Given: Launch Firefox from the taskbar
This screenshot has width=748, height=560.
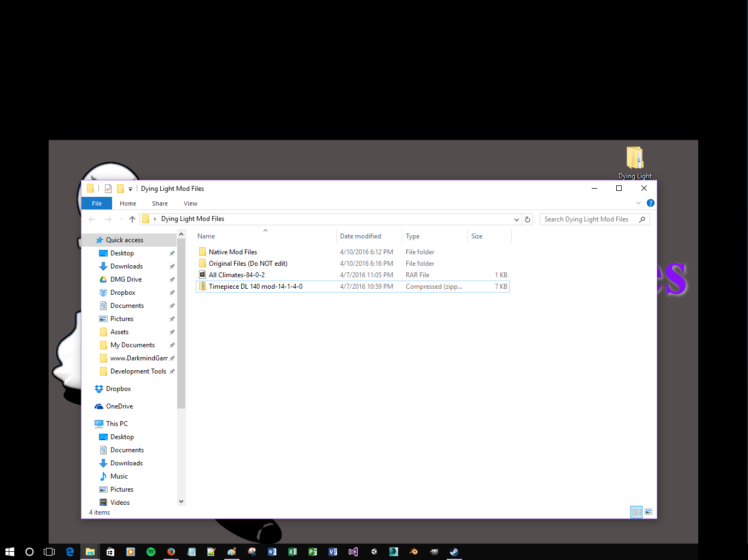Looking at the screenshot, I should pos(171,552).
